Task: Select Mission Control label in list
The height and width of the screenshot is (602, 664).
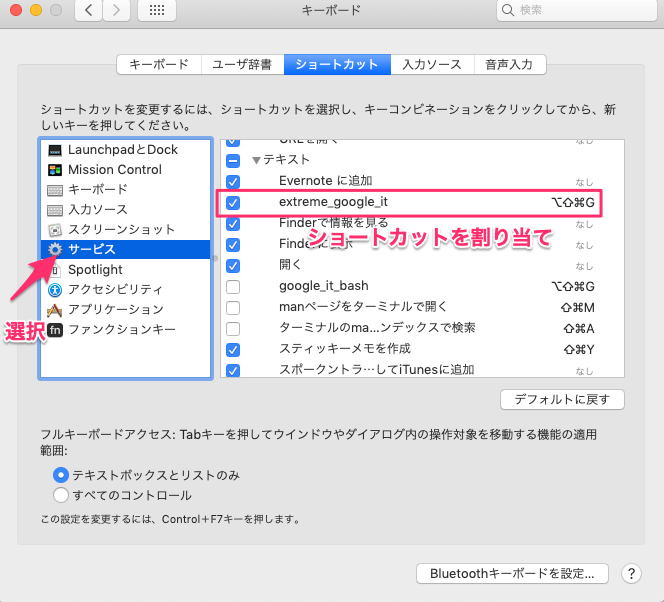Action: click(115, 170)
